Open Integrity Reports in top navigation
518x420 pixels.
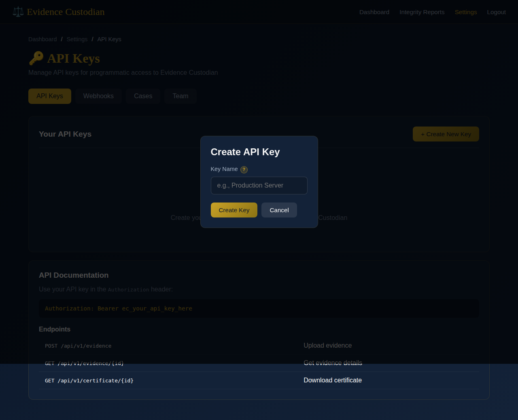click(422, 12)
